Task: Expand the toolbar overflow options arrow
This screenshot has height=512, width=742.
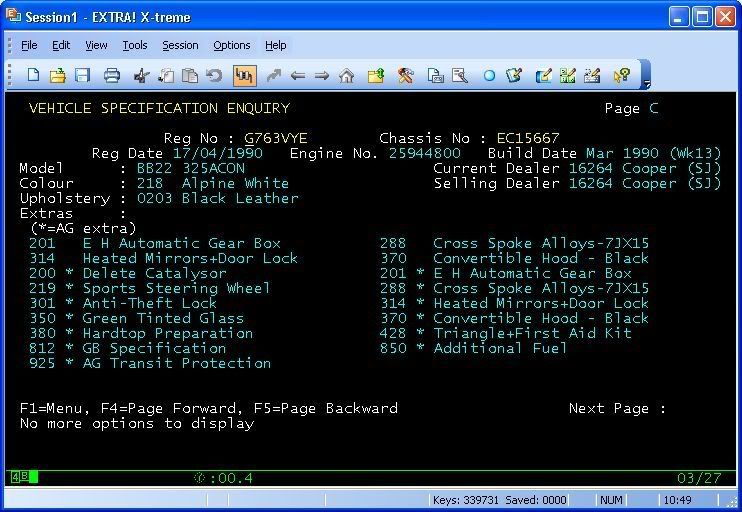Action: [x=646, y=78]
